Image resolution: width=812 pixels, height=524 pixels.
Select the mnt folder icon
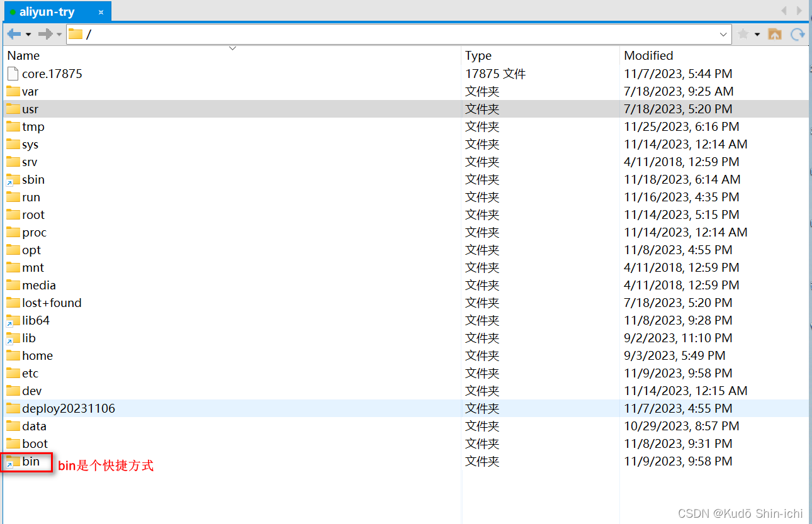[x=13, y=267]
